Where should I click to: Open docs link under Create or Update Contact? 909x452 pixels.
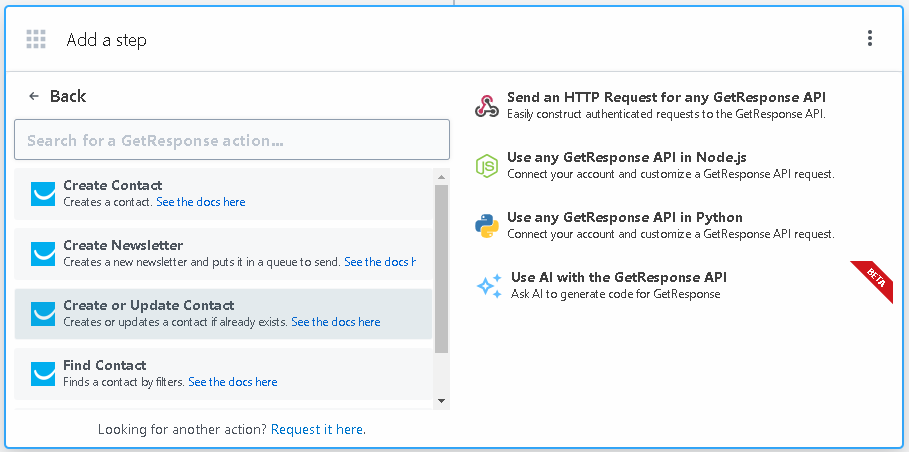point(336,322)
